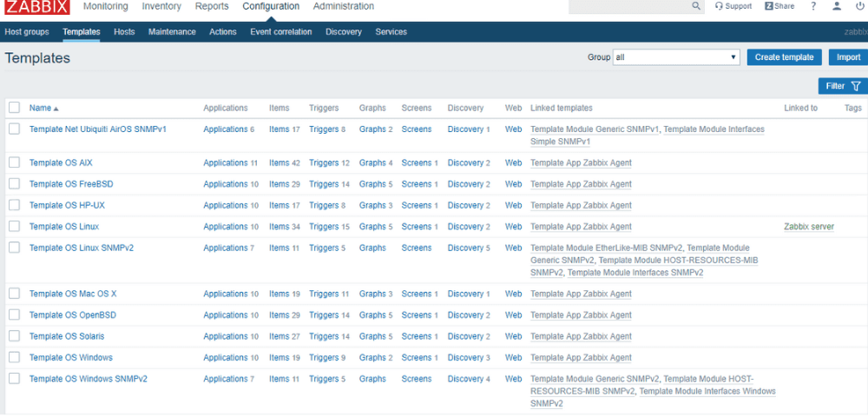This screenshot has height=417, width=868.
Task: Sort templates by the Name column
Action: tap(43, 108)
